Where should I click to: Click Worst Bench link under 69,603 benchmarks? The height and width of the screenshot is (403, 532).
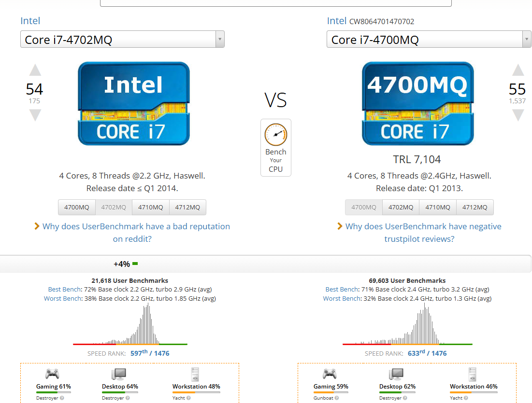pyautogui.click(x=342, y=299)
